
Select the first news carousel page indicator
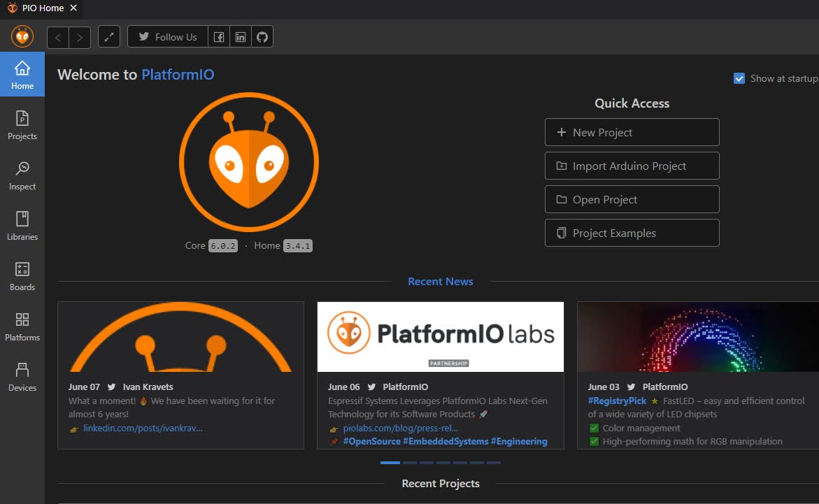point(390,463)
